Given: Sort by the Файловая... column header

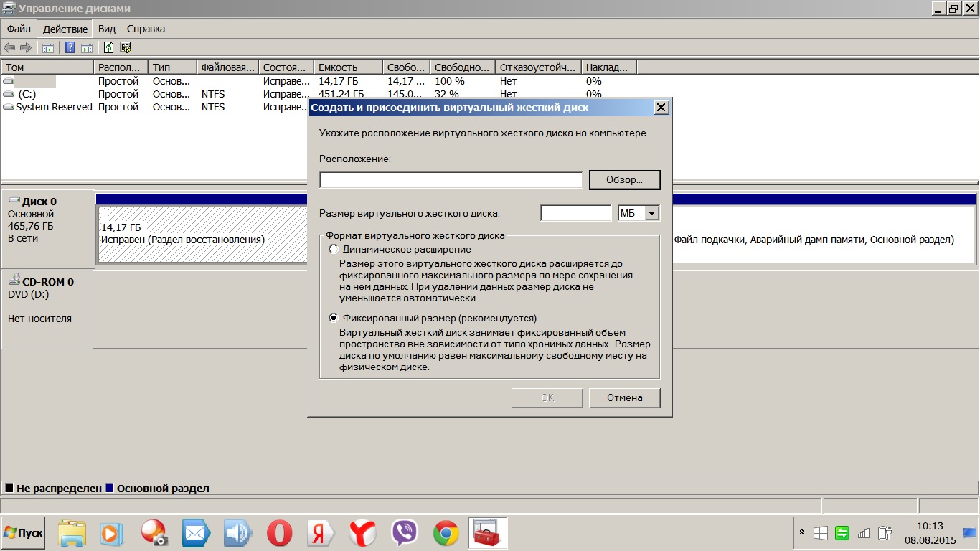Looking at the screenshot, I should click(x=227, y=67).
